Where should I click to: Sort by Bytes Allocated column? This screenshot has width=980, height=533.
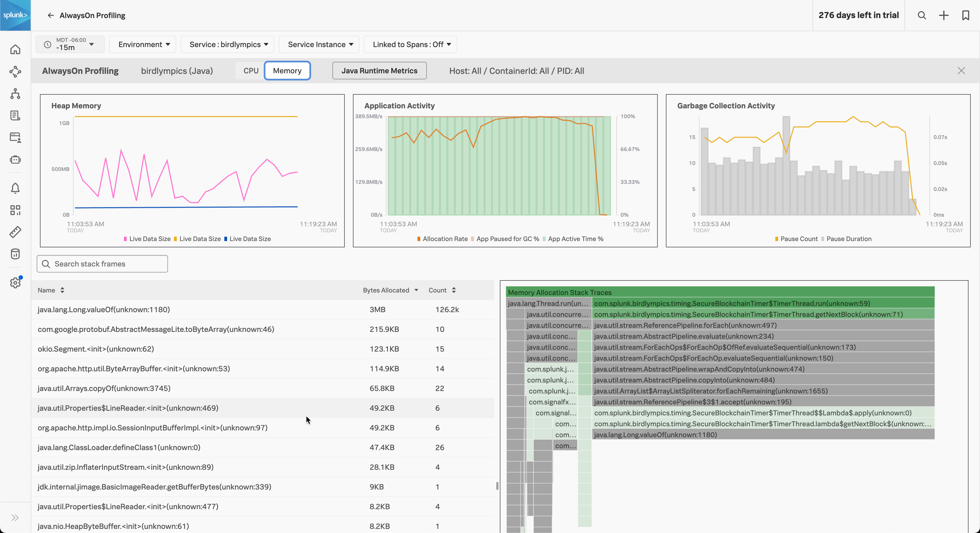click(390, 290)
